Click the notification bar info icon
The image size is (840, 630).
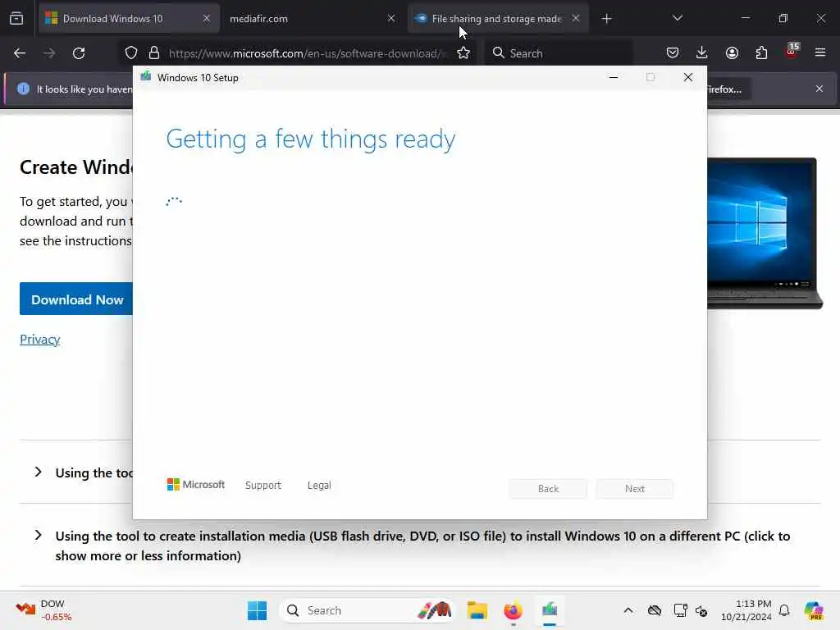pos(23,89)
